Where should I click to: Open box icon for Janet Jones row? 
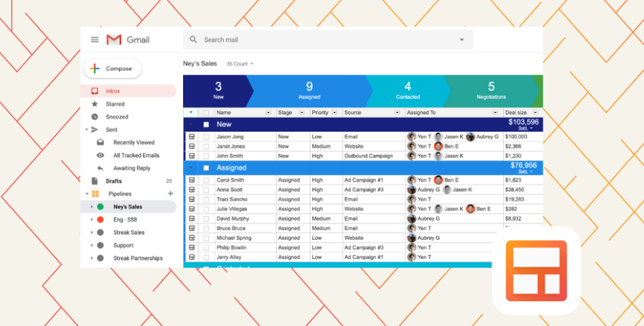click(x=192, y=146)
